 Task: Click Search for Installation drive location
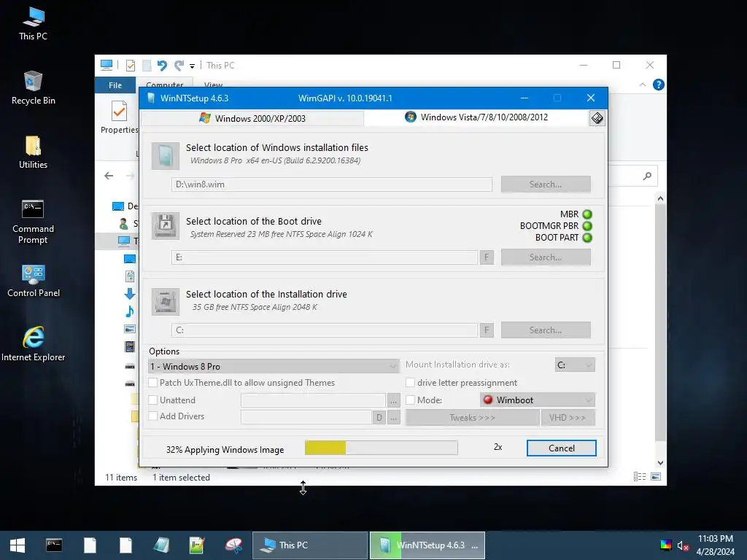[546, 330]
